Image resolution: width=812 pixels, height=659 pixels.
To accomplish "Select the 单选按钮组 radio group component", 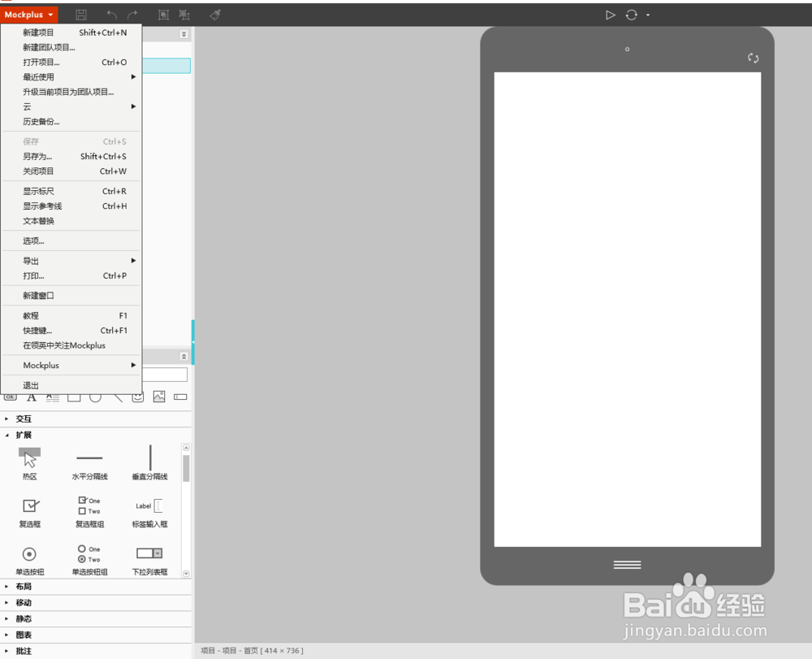I will coord(89,560).
